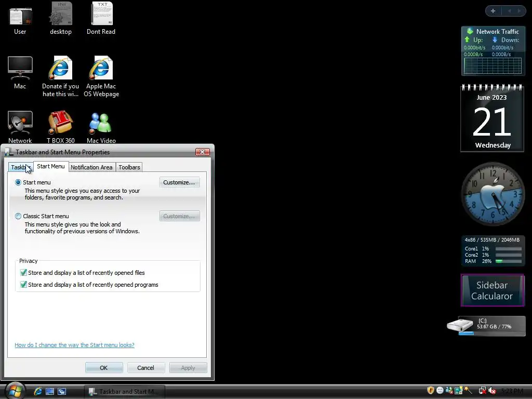
Task: Uncheck recently opened files list checkbox
Action: pos(23,272)
